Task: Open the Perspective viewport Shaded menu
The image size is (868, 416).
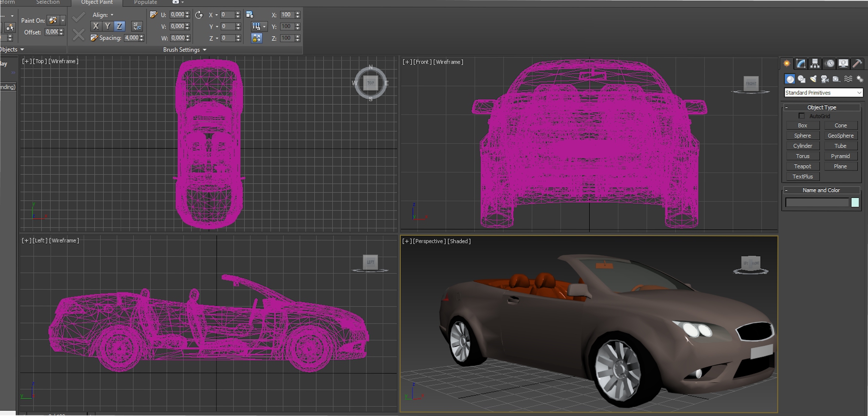Action: point(459,241)
